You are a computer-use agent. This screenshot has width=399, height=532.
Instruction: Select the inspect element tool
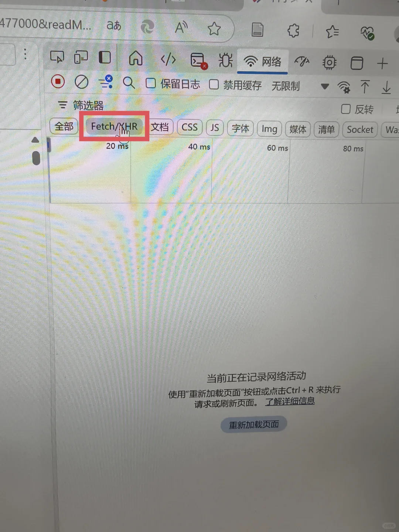coord(57,57)
